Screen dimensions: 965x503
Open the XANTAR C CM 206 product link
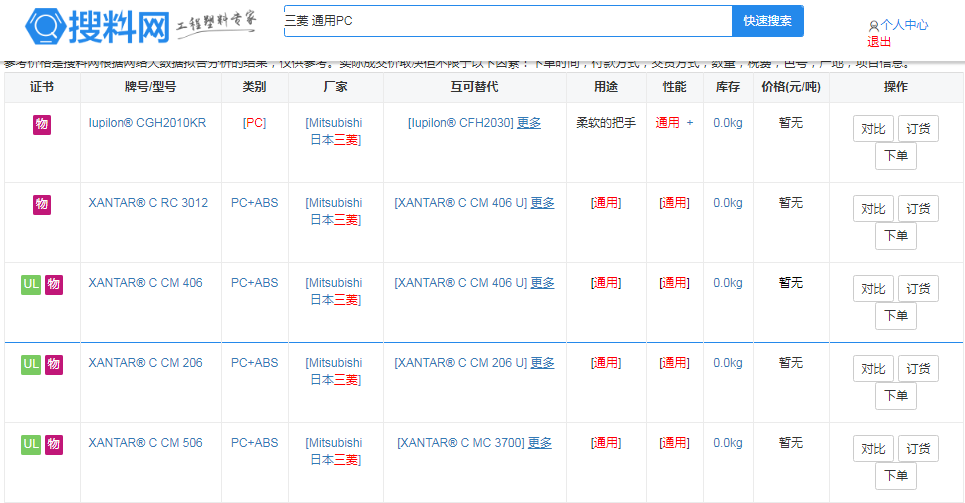[x=145, y=363]
